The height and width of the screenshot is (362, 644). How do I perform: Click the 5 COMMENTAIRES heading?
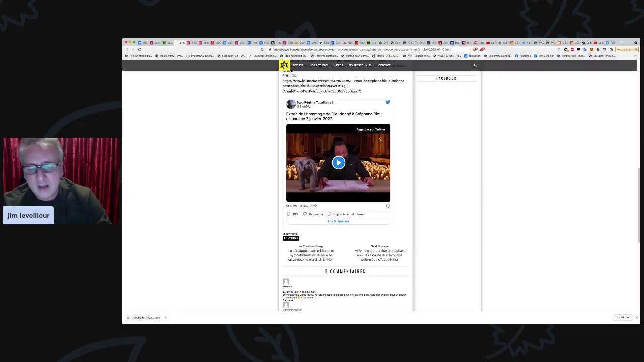(x=345, y=271)
